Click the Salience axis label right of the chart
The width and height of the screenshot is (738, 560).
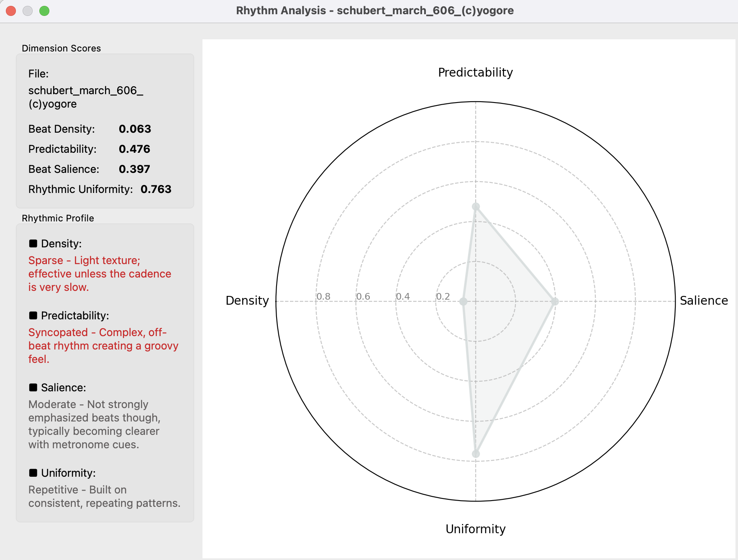(x=703, y=301)
